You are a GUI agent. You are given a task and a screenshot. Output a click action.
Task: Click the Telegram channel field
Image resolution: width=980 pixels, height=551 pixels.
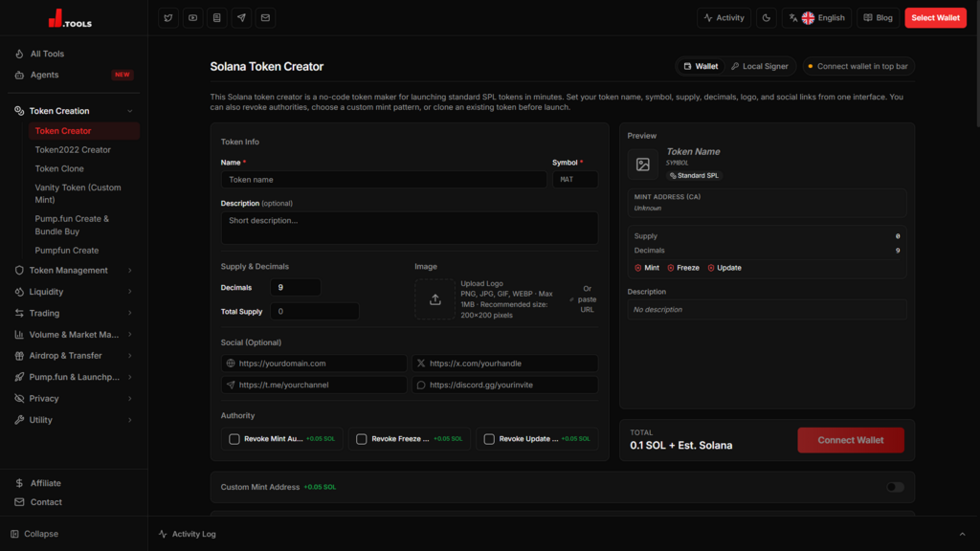point(314,385)
